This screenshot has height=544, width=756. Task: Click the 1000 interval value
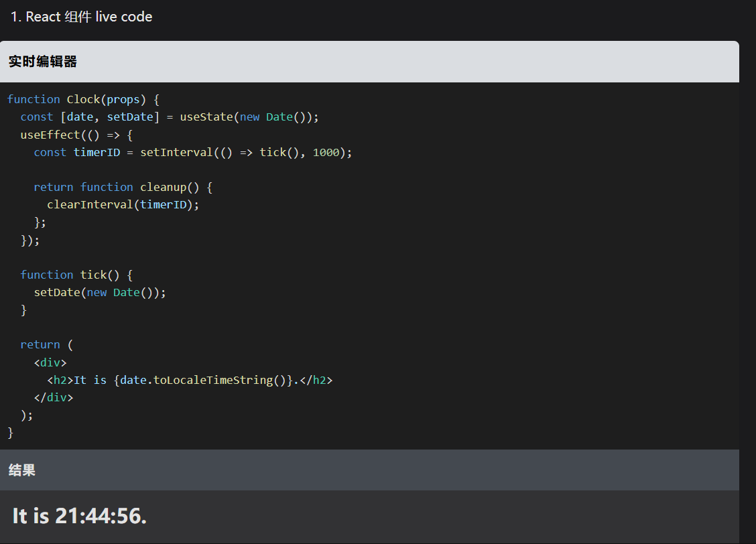tap(326, 152)
